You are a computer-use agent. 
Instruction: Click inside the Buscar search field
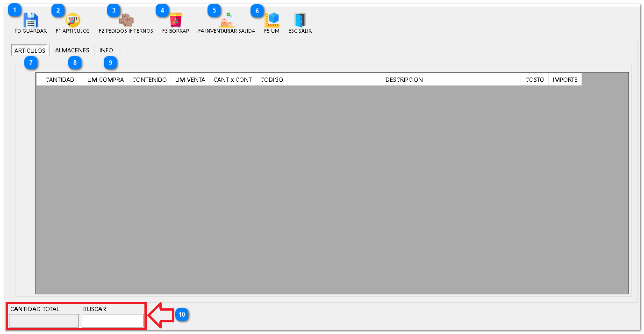[113, 321]
